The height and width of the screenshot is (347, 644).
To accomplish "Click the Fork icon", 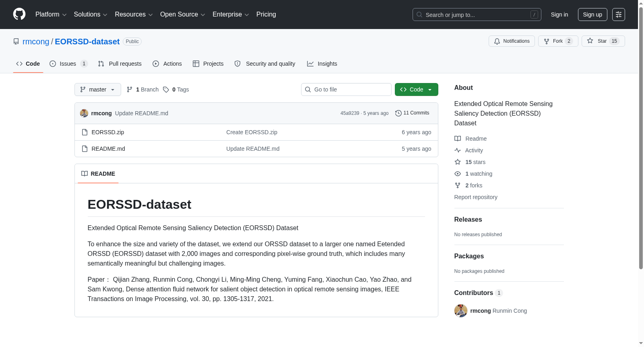I will [x=547, y=41].
